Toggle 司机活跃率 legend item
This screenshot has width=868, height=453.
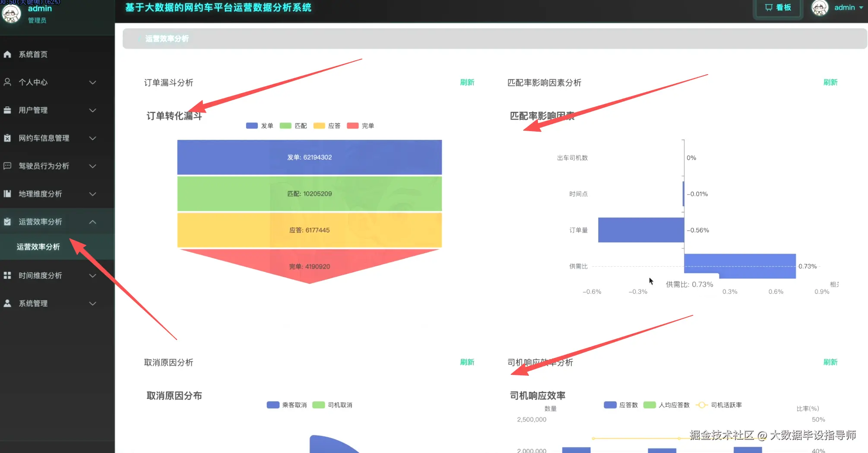pos(719,405)
